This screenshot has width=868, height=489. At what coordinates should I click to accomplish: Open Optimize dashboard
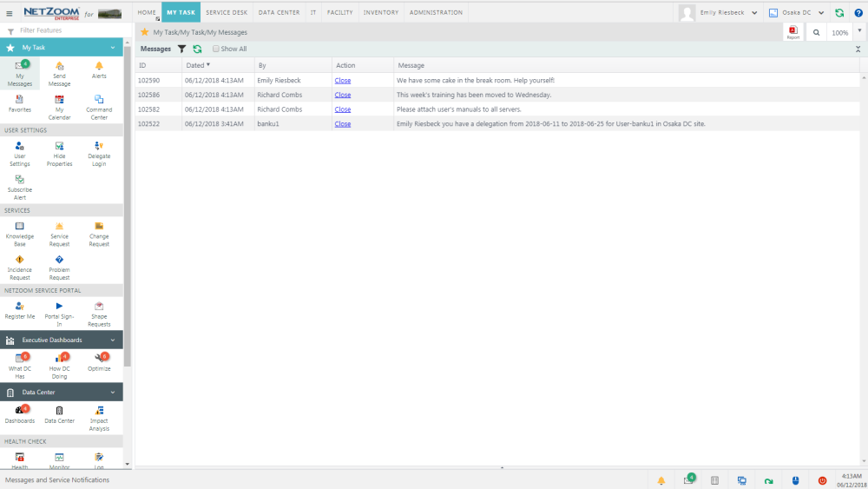99,362
